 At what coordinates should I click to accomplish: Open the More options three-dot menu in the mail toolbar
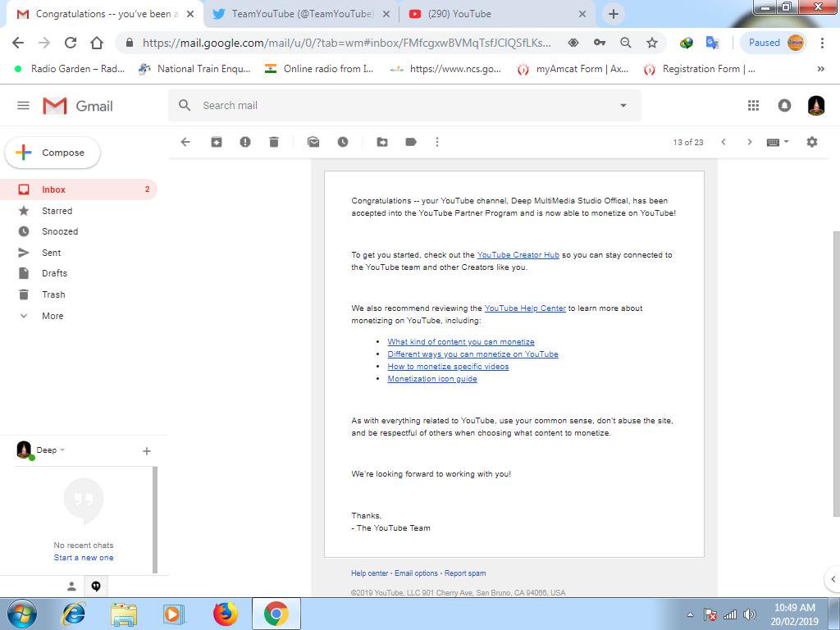coord(437,142)
